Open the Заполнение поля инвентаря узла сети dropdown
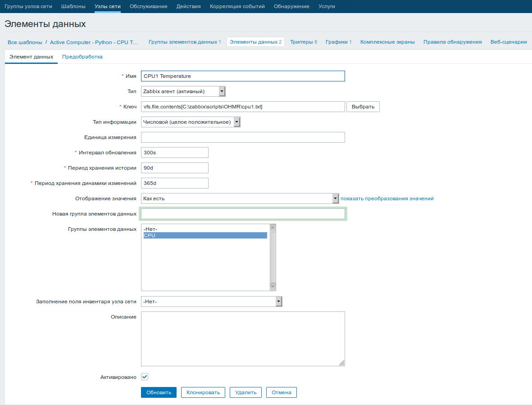Screen dimensions: 532x405 [212, 301]
